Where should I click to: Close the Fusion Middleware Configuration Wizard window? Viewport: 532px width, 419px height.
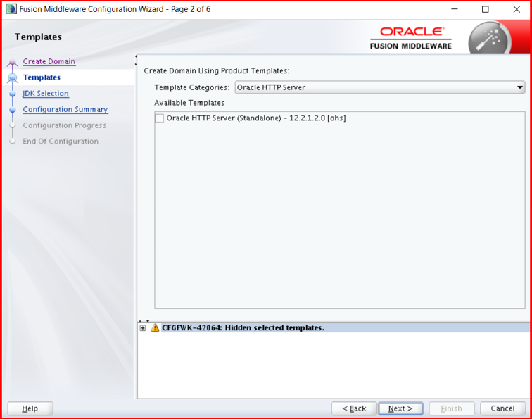coord(517,9)
